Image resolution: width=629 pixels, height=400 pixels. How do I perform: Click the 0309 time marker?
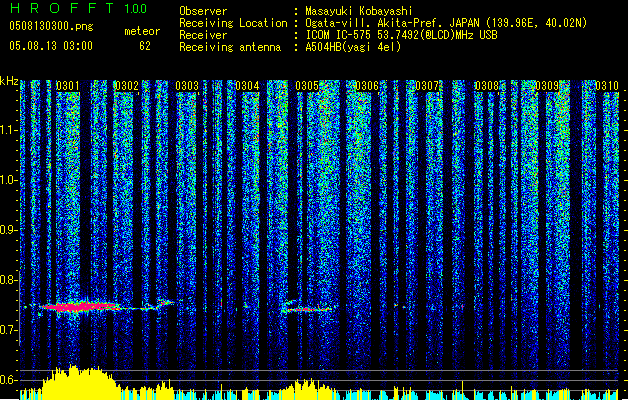[x=547, y=86]
